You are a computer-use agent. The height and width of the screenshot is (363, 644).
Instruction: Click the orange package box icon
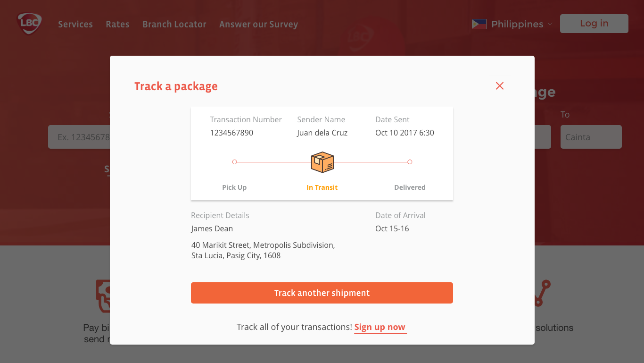click(322, 162)
